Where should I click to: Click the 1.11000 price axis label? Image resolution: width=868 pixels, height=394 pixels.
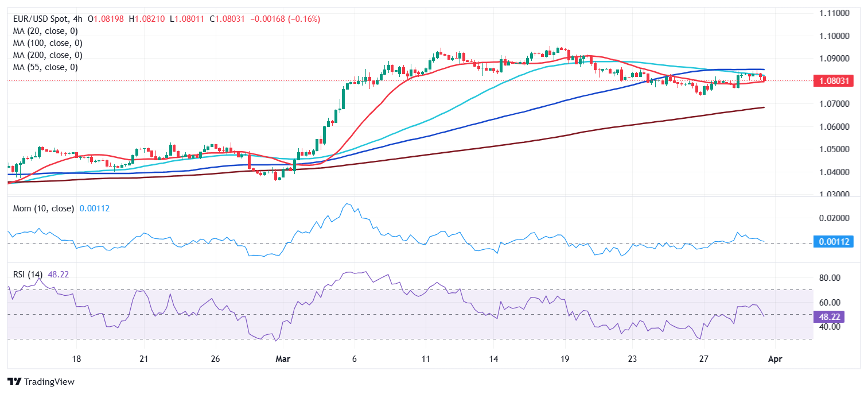[834, 13]
